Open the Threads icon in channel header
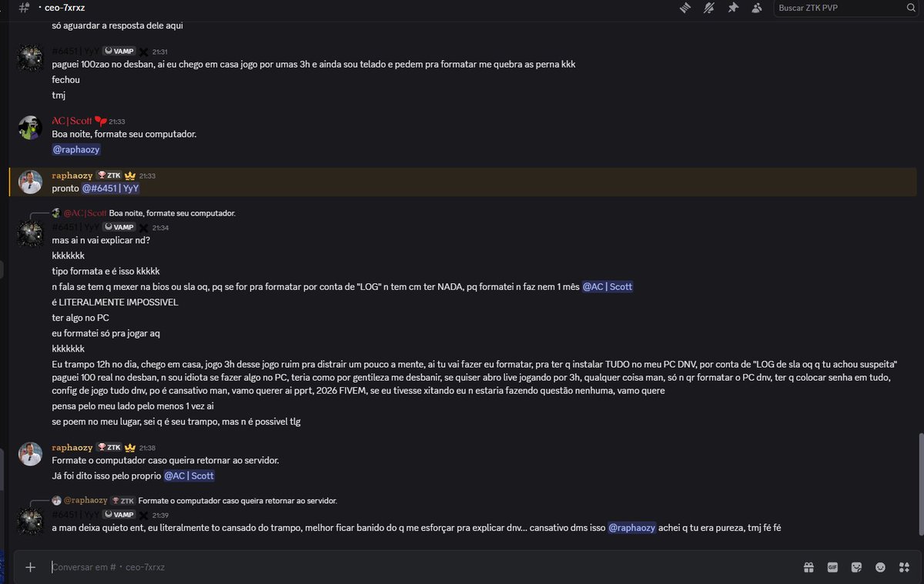 point(685,8)
